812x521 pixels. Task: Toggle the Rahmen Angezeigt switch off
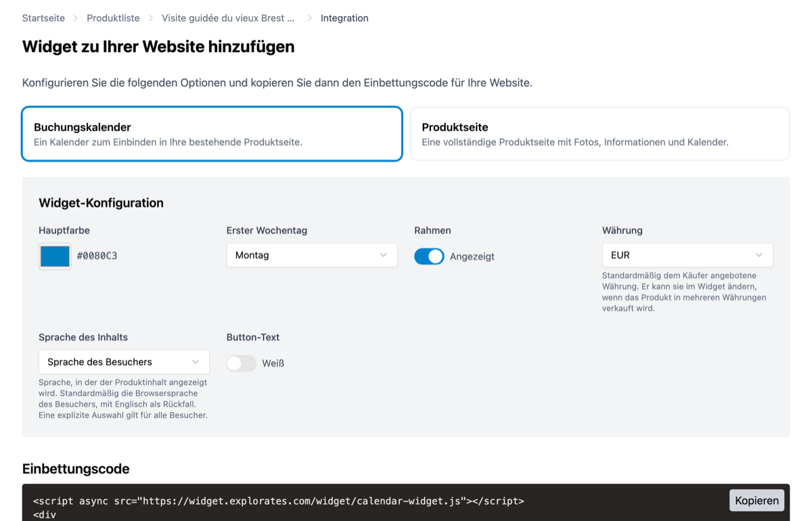pyautogui.click(x=429, y=256)
